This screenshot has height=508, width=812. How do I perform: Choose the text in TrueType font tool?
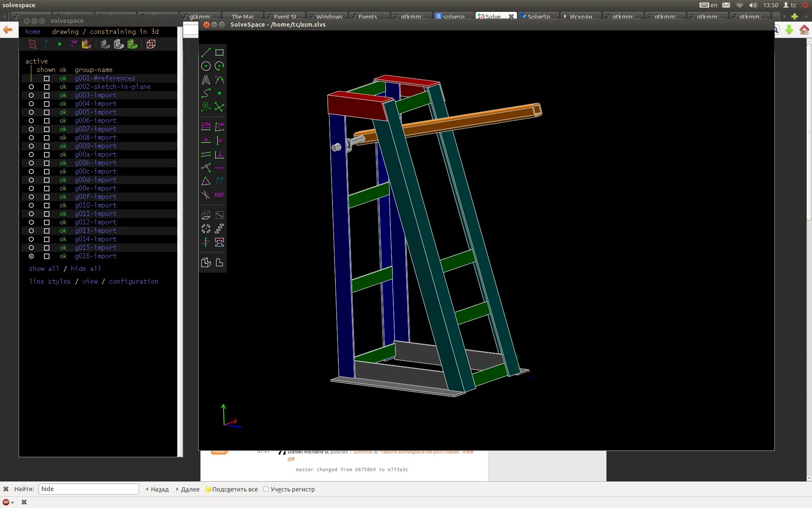click(x=206, y=80)
